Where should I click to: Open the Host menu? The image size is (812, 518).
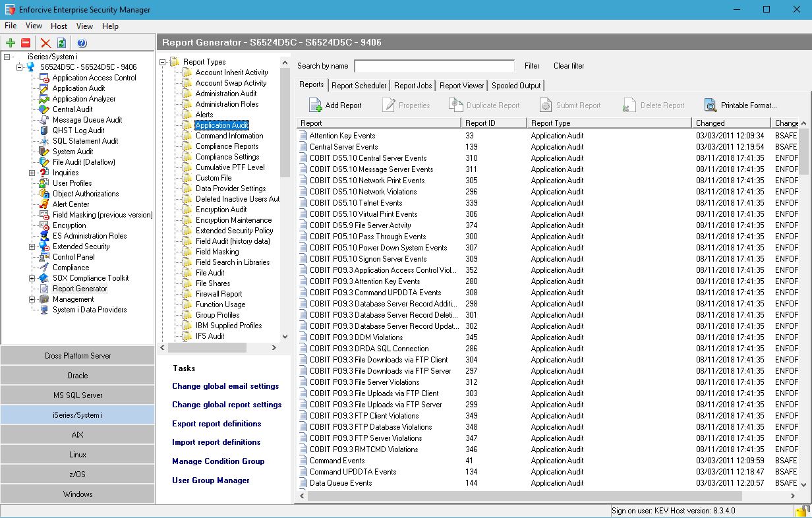point(59,26)
